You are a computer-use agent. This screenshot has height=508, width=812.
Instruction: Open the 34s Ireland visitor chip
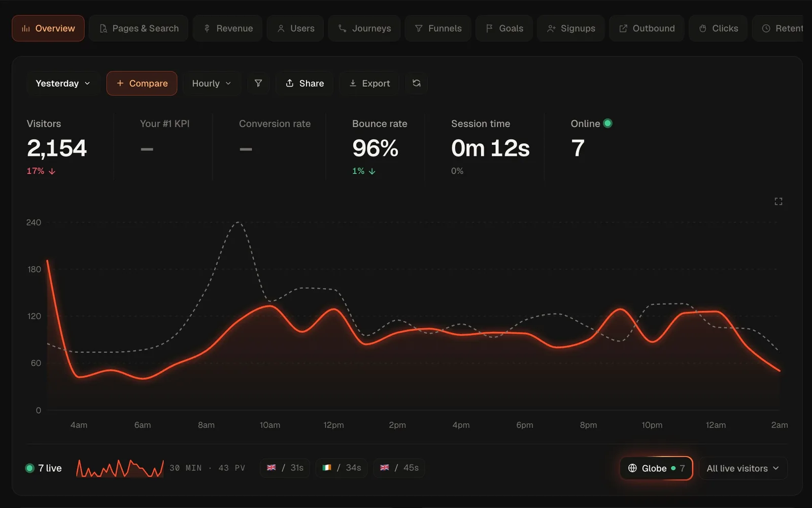342,468
